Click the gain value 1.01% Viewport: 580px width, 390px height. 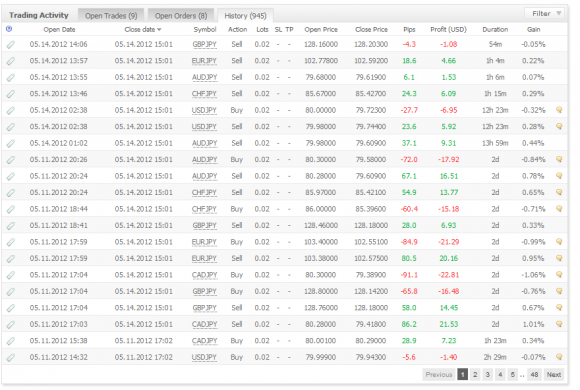click(x=533, y=324)
